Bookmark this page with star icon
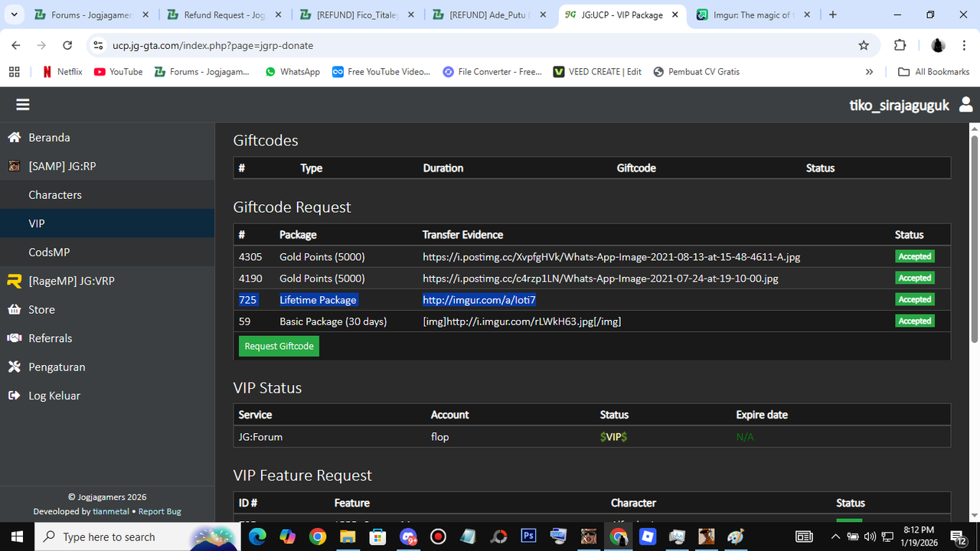This screenshot has width=980, height=551. point(864,45)
